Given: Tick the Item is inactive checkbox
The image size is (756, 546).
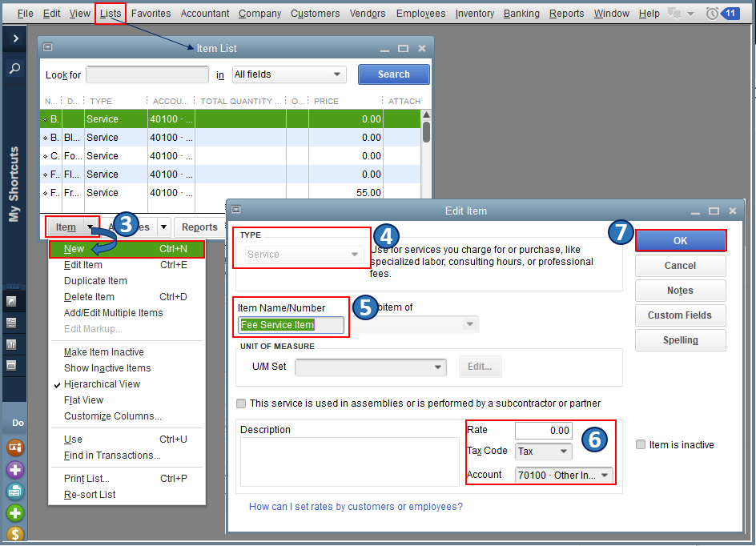Looking at the screenshot, I should pos(641,444).
